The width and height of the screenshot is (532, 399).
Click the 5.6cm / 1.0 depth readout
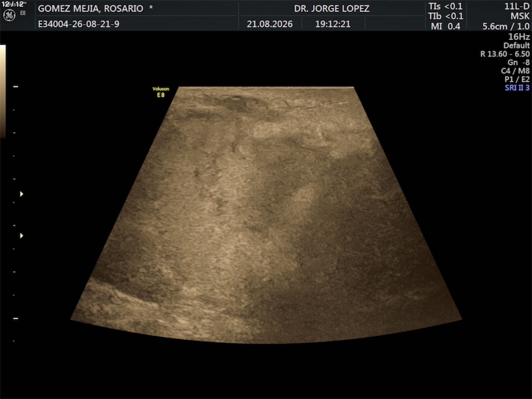click(x=506, y=26)
